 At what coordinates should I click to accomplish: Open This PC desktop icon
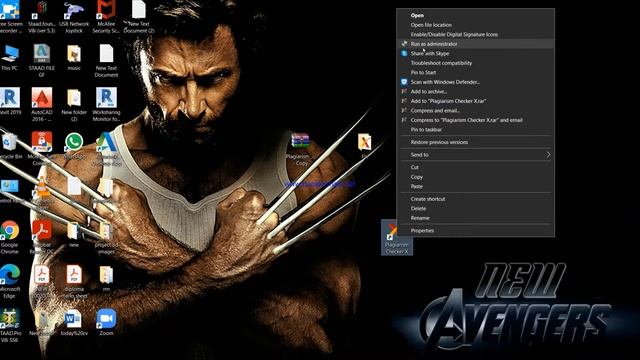point(9,58)
